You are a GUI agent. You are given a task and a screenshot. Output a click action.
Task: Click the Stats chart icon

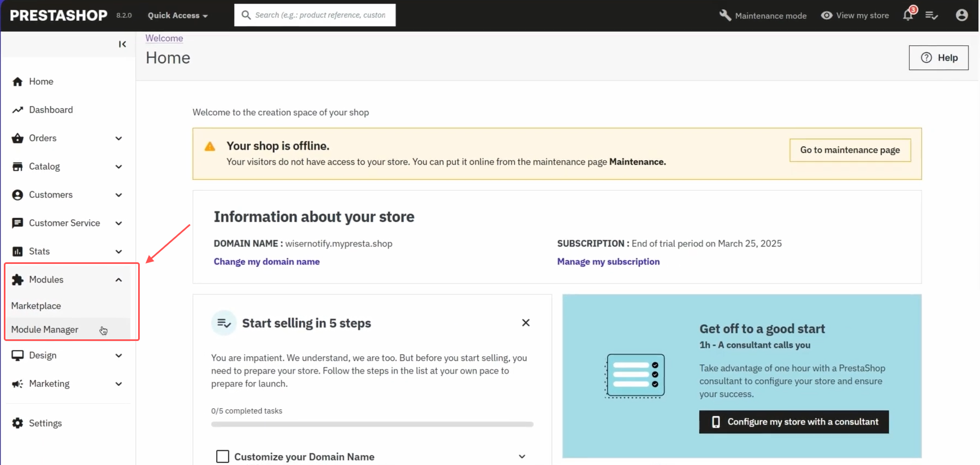17,251
